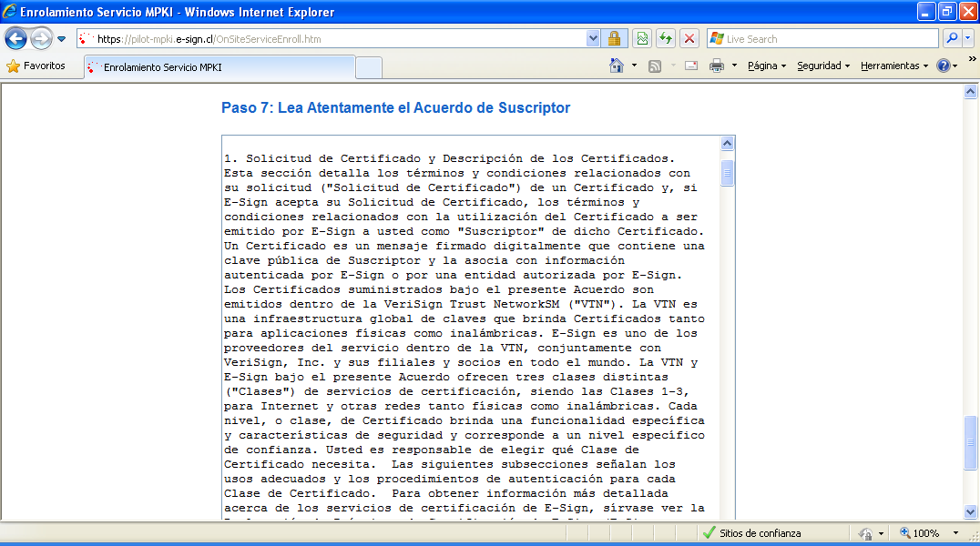Click the browser Back arrow button
This screenshot has width=980, height=546.
click(15, 39)
